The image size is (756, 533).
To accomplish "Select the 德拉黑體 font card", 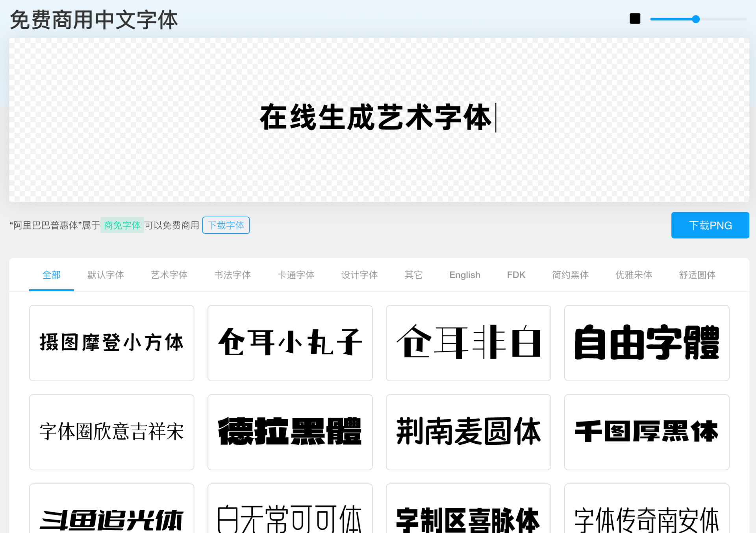I will 290,432.
